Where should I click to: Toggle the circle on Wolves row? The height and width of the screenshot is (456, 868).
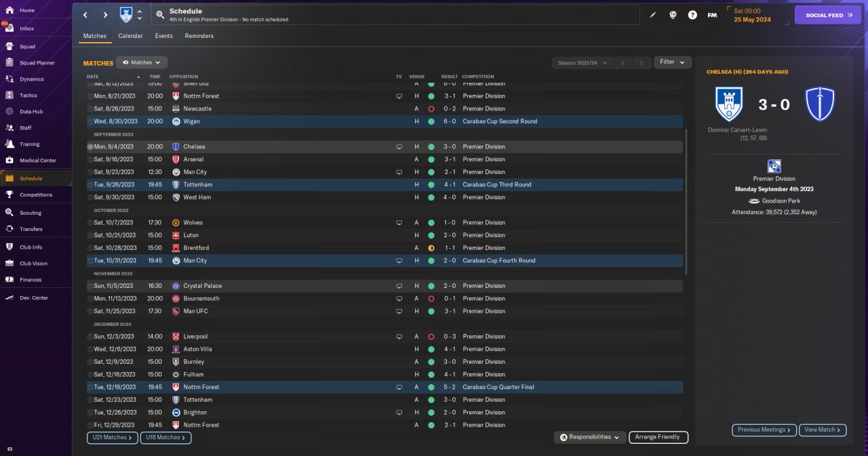[x=90, y=222]
